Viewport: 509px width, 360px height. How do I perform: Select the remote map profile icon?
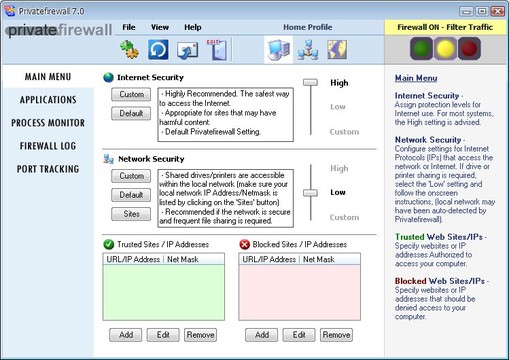pyautogui.click(x=337, y=50)
